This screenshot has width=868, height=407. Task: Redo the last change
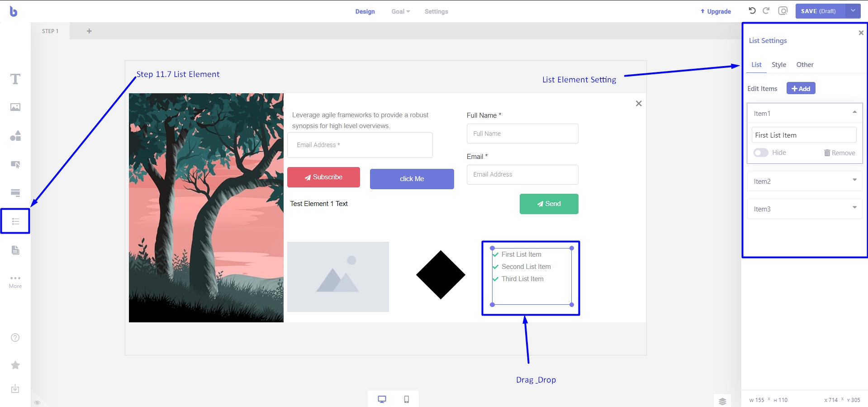766,11
